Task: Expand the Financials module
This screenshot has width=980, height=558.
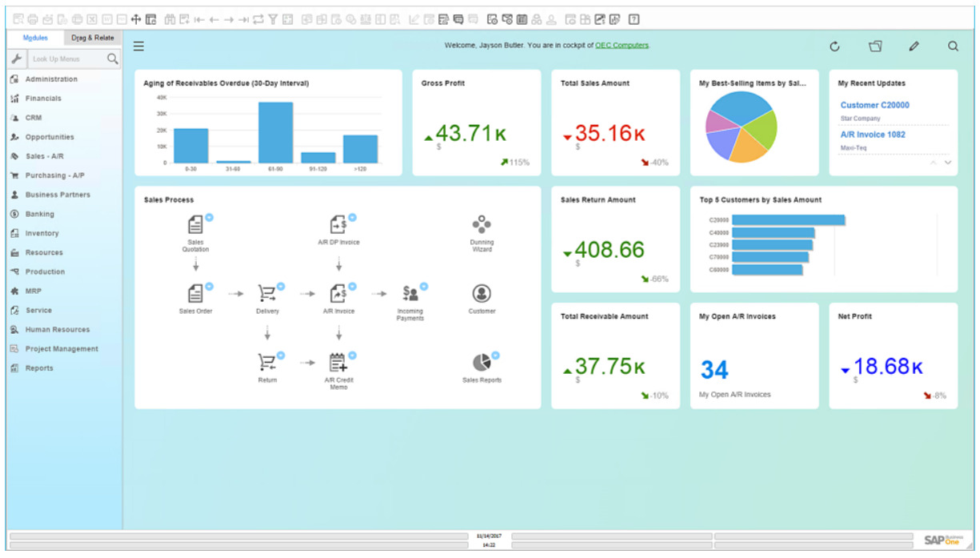Action: coord(43,98)
